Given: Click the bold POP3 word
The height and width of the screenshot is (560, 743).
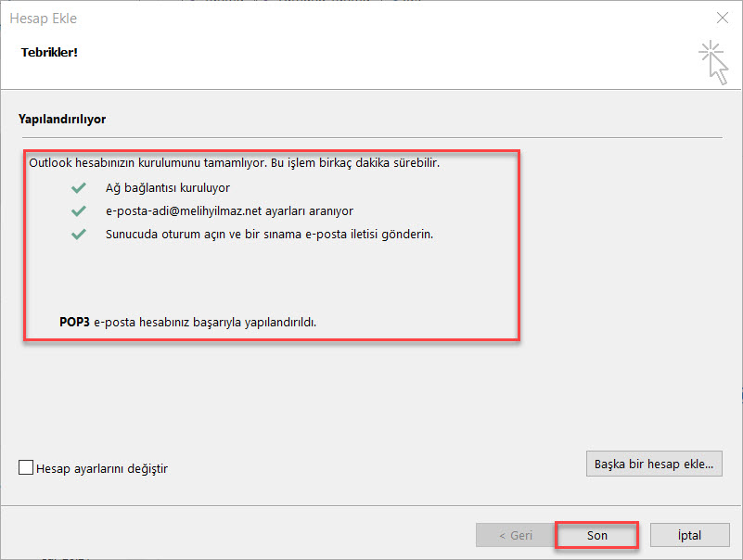Looking at the screenshot, I should point(74,322).
